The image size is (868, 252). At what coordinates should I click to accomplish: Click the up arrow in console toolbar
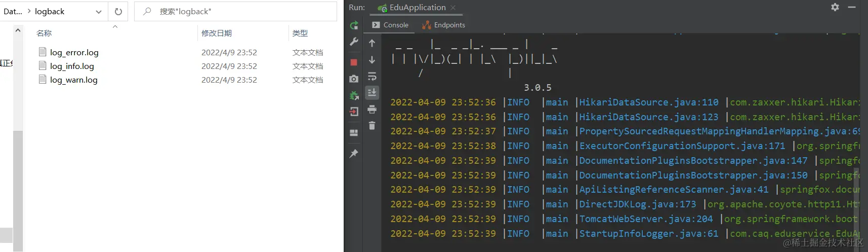pos(372,43)
